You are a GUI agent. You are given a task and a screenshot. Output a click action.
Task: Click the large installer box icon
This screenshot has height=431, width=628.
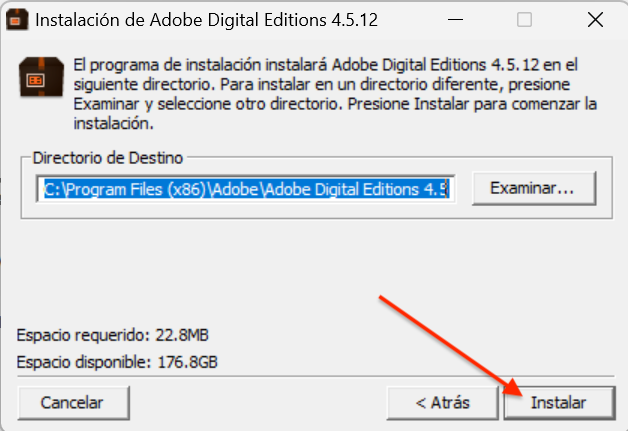(x=41, y=77)
